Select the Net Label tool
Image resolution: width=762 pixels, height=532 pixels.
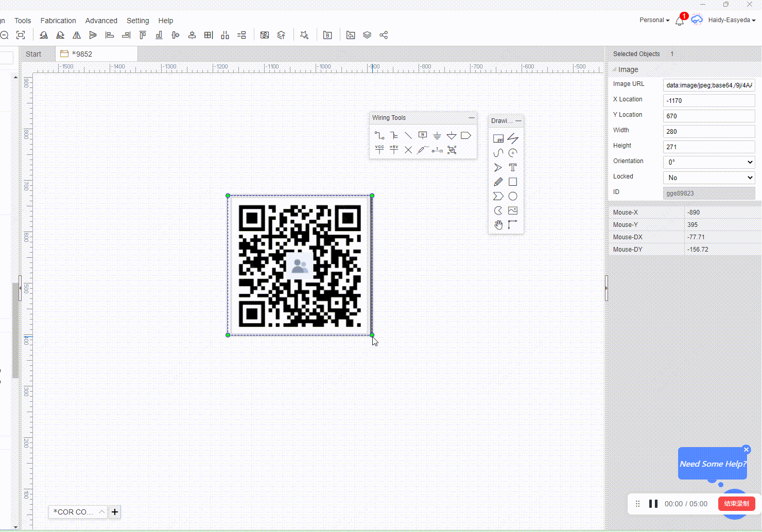pyautogui.click(x=423, y=136)
